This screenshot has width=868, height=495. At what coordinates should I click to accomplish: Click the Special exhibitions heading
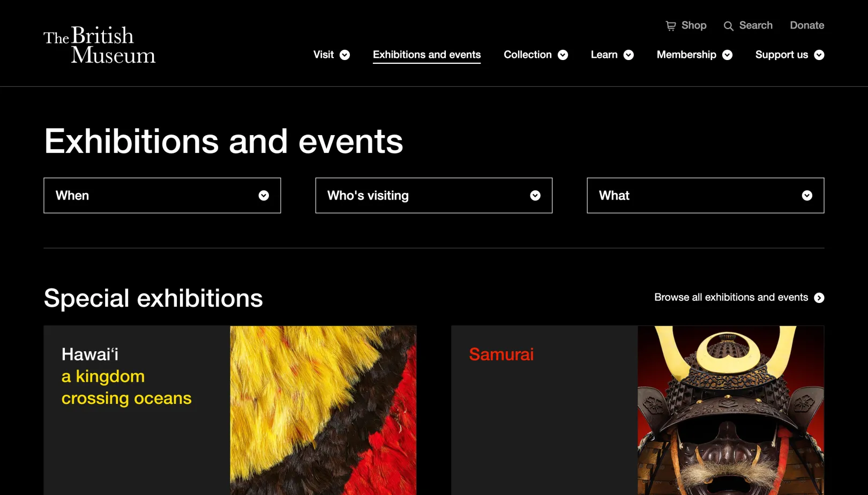[x=153, y=298]
